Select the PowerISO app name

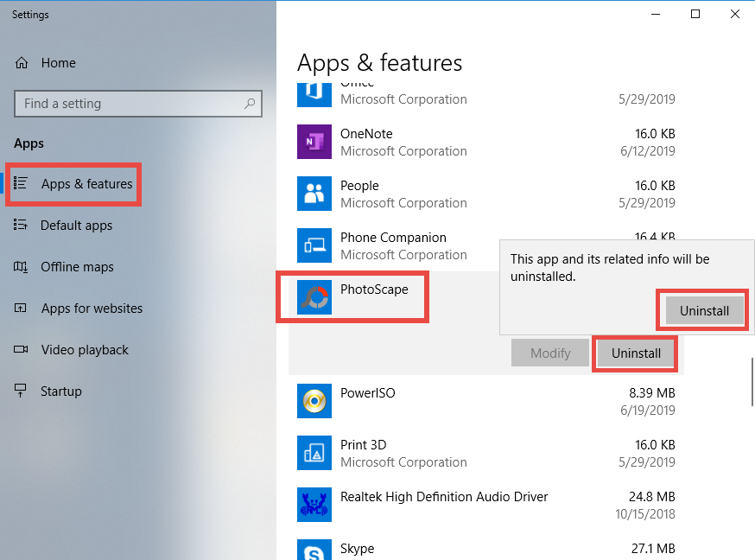[x=368, y=393]
